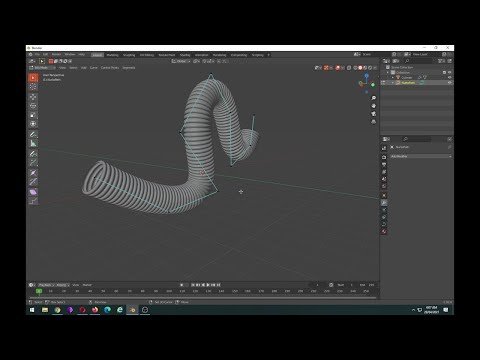Image resolution: width=480 pixels, height=360 pixels.
Task: Select the curve Draw tool
Action: click(x=33, y=154)
